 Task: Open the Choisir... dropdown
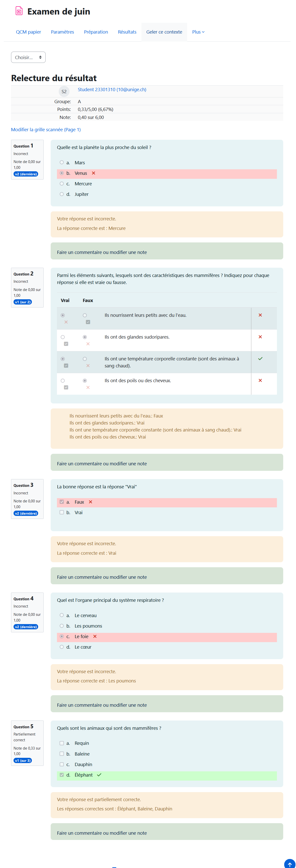[x=28, y=57]
